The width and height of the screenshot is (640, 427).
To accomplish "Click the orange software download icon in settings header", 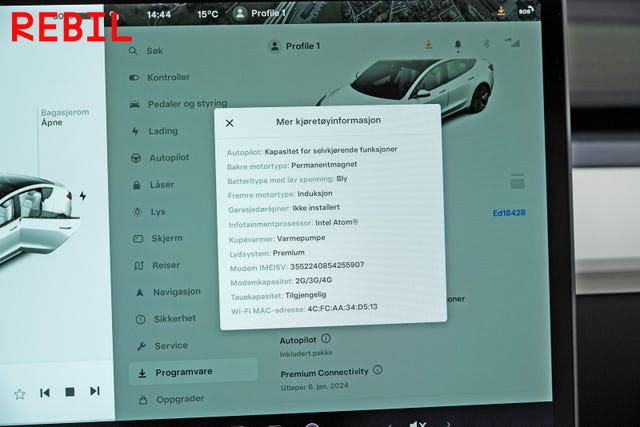I will (x=428, y=44).
